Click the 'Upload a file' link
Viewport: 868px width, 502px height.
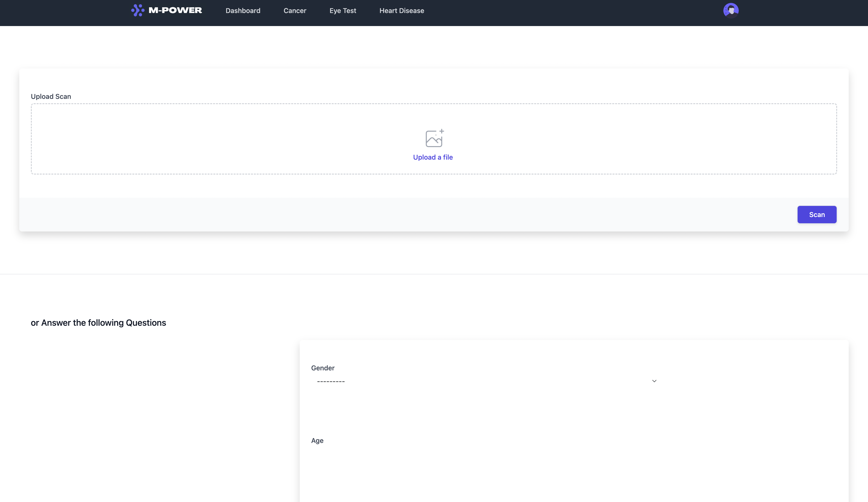pos(433,157)
